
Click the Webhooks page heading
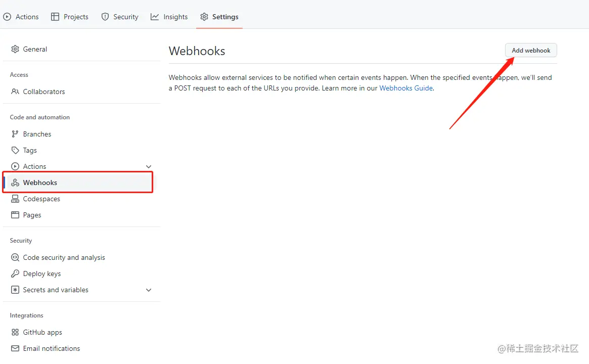click(197, 51)
